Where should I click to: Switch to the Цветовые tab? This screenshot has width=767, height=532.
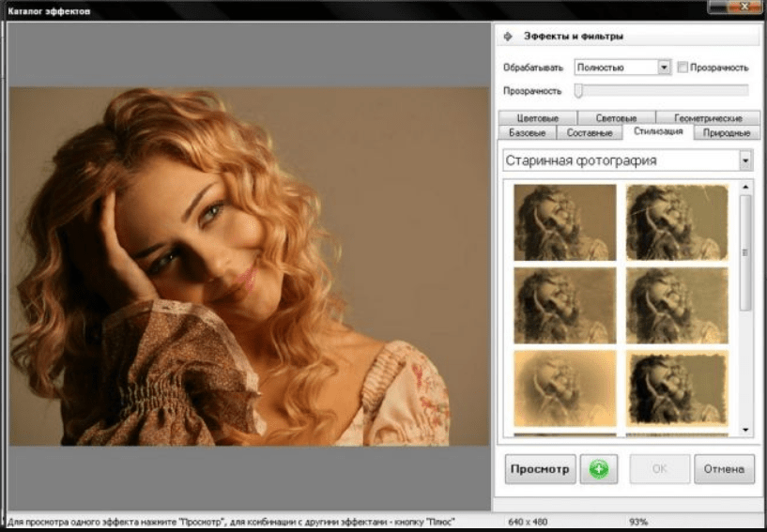538,118
